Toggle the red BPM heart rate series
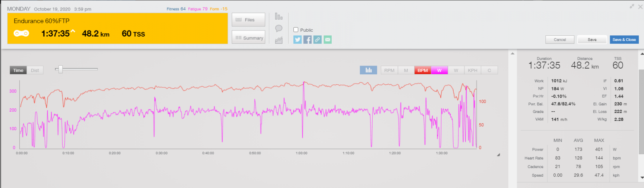The width and height of the screenshot is (644, 188). (423, 70)
